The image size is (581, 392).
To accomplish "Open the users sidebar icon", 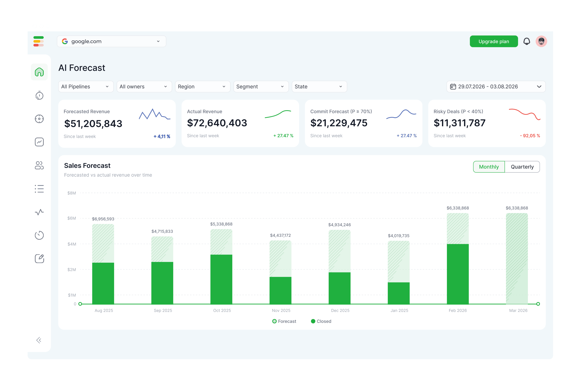I will tap(39, 165).
